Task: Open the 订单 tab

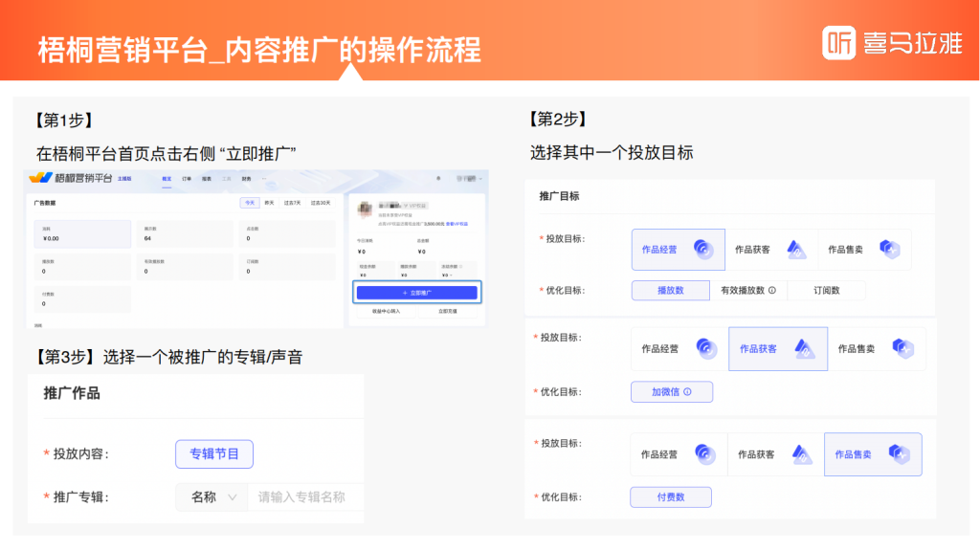Action: click(x=187, y=179)
